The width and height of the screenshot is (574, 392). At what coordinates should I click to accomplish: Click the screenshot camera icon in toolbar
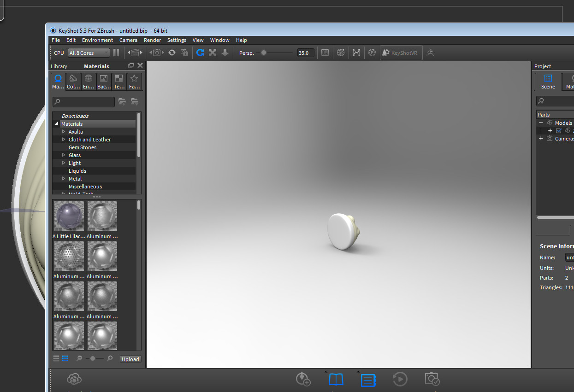[156, 53]
